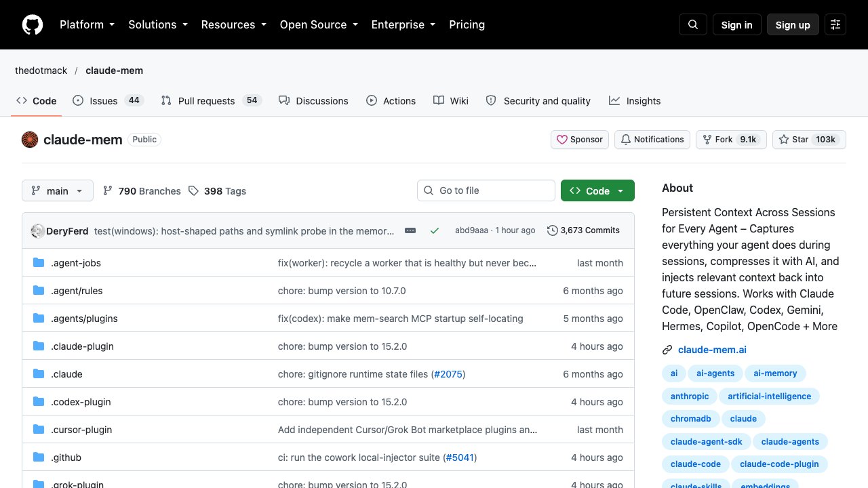Open the 3,673 Commits history

click(x=584, y=230)
